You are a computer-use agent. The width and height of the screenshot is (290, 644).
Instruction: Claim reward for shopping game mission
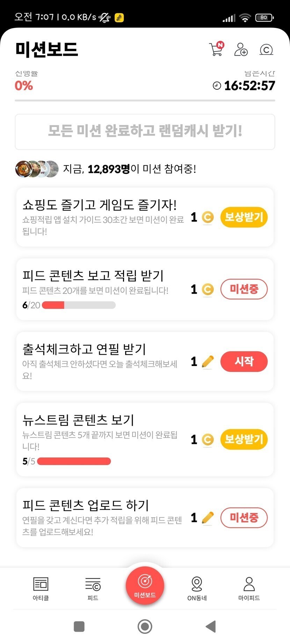244,217
